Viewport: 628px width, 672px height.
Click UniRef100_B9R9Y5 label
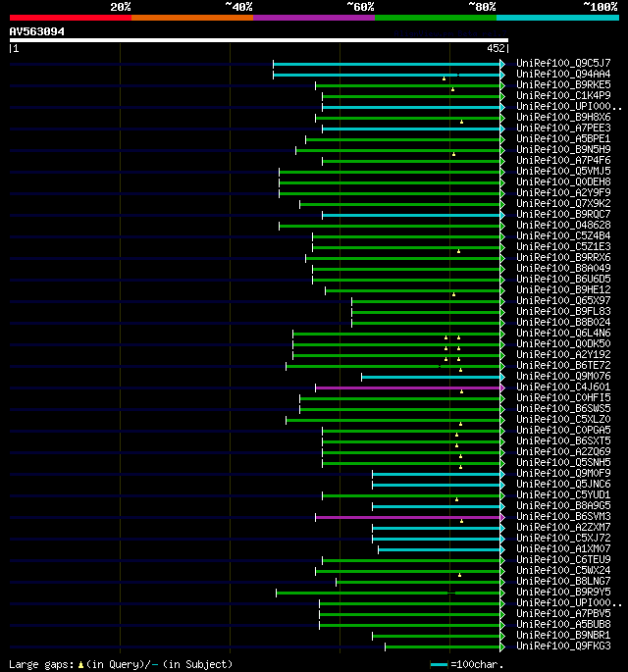click(x=563, y=592)
